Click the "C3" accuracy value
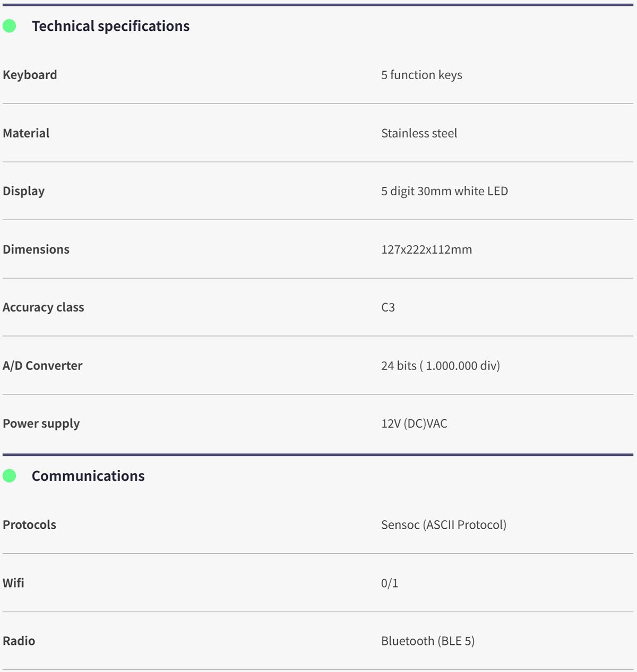 pos(388,307)
